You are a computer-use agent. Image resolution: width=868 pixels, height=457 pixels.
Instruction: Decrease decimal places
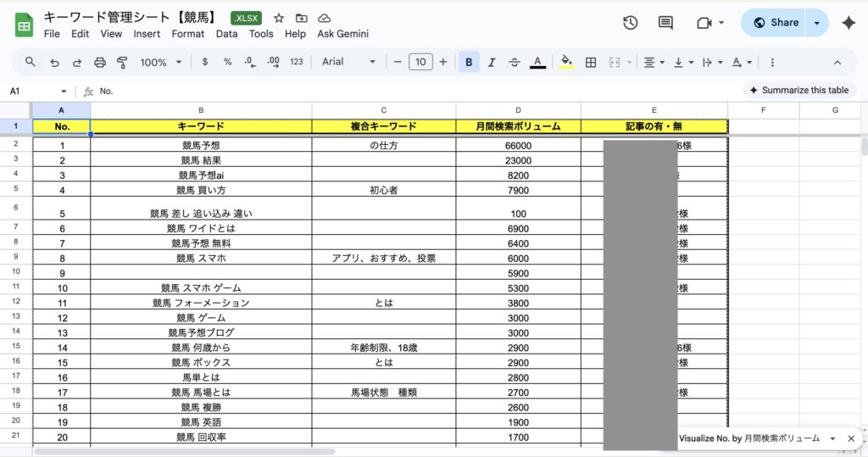click(x=250, y=62)
